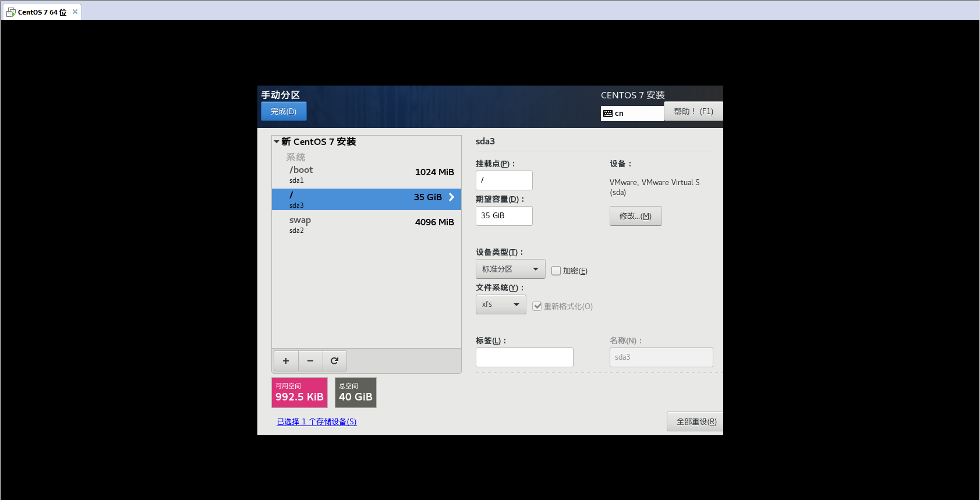The height and width of the screenshot is (500, 980).
Task: Click the 修改...(M) modify device button
Action: [x=636, y=216]
